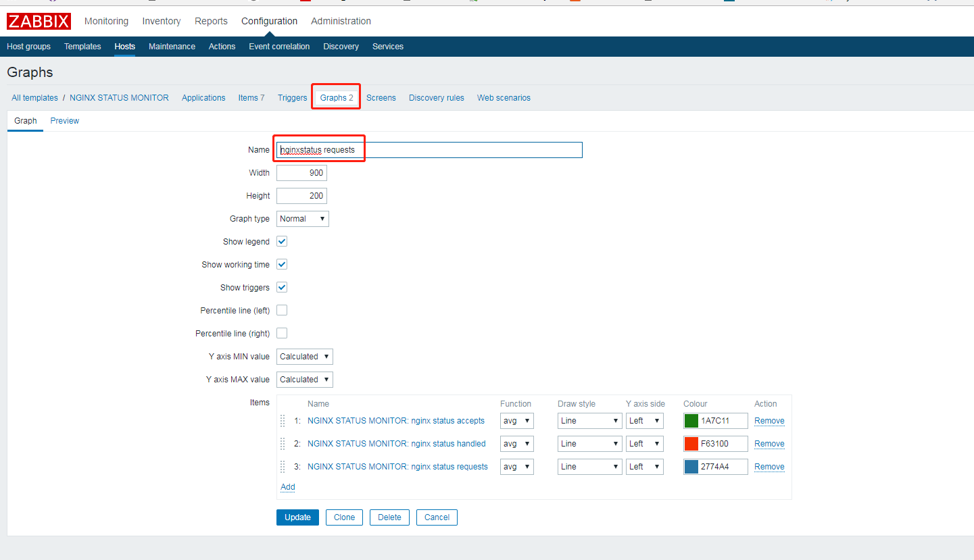Click the Clone button
Screen dimensions: 974x560
(x=344, y=517)
